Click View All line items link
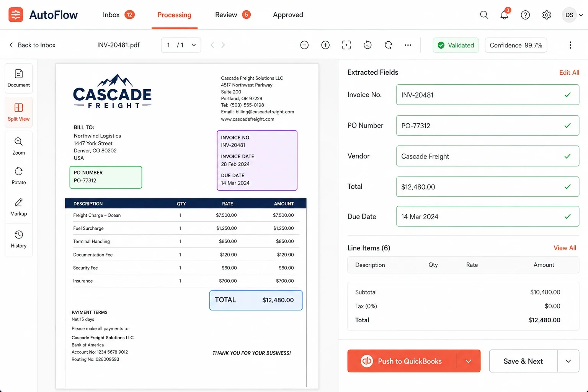The height and width of the screenshot is (392, 588). coord(565,248)
